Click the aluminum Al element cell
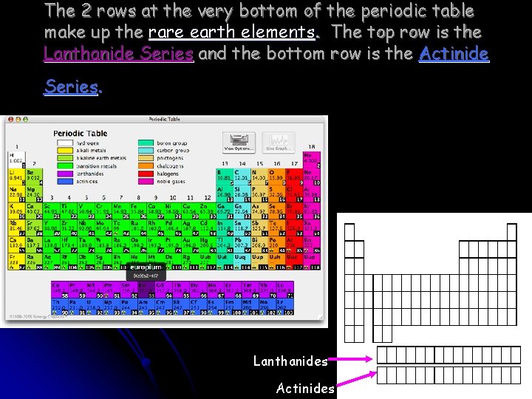 tap(225, 194)
